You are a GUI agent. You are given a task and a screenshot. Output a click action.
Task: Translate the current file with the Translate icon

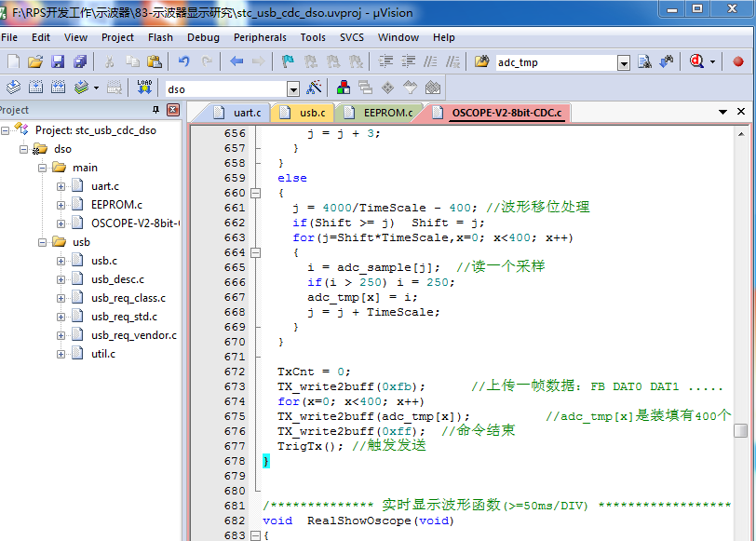(13, 88)
